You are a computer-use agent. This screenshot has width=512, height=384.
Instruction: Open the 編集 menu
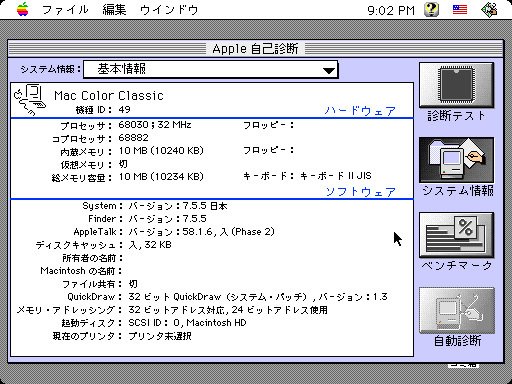click(x=114, y=10)
